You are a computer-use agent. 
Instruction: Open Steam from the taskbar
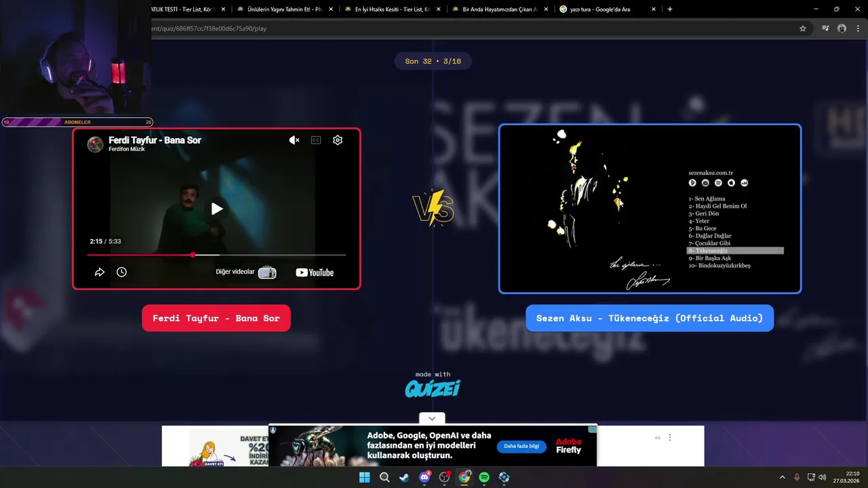coord(404,477)
